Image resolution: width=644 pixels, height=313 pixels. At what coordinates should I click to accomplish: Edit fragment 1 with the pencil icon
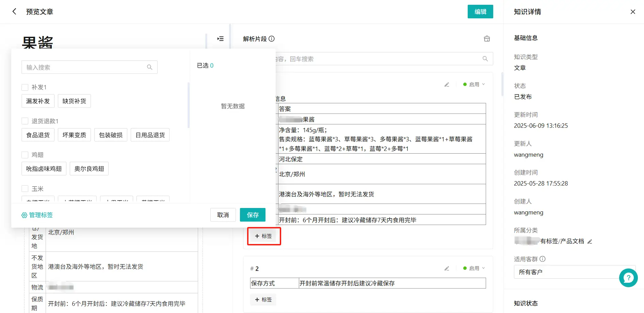(447, 85)
